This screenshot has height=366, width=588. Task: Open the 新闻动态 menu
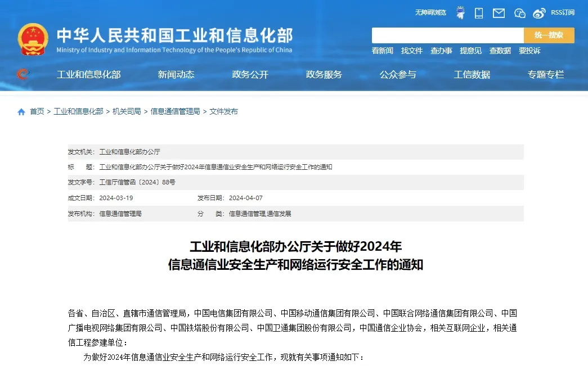[x=176, y=74]
